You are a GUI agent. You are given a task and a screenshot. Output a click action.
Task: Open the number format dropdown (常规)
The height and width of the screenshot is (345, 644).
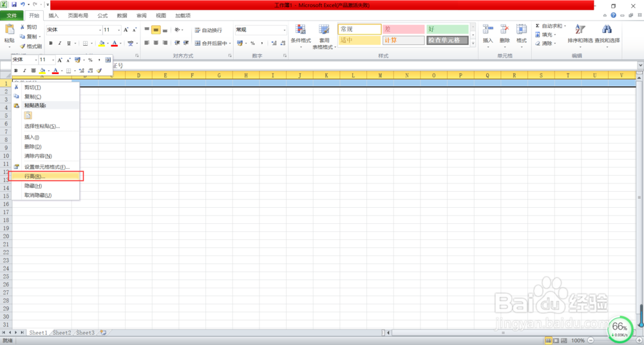tap(284, 30)
